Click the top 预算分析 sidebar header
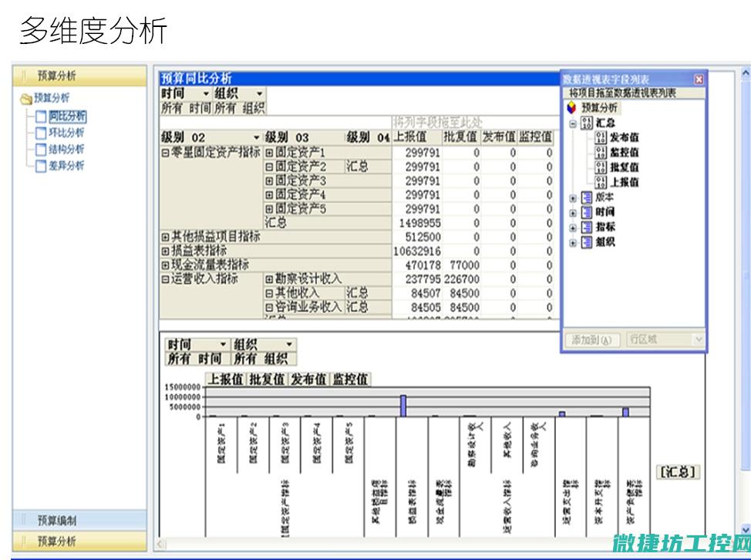 click(79, 76)
